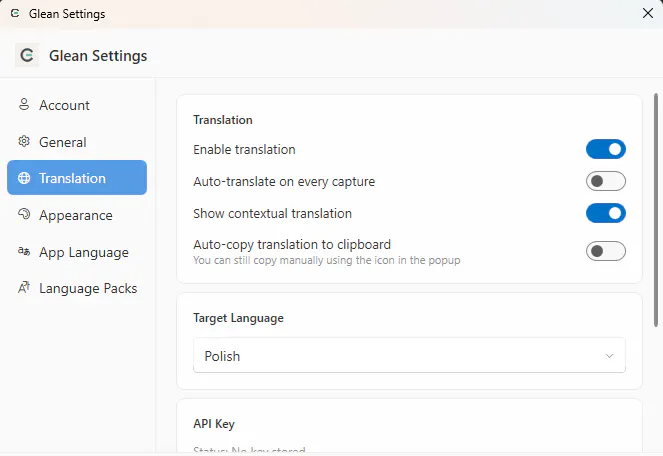
Task: Click the Translation card heading
Action: pyautogui.click(x=223, y=120)
